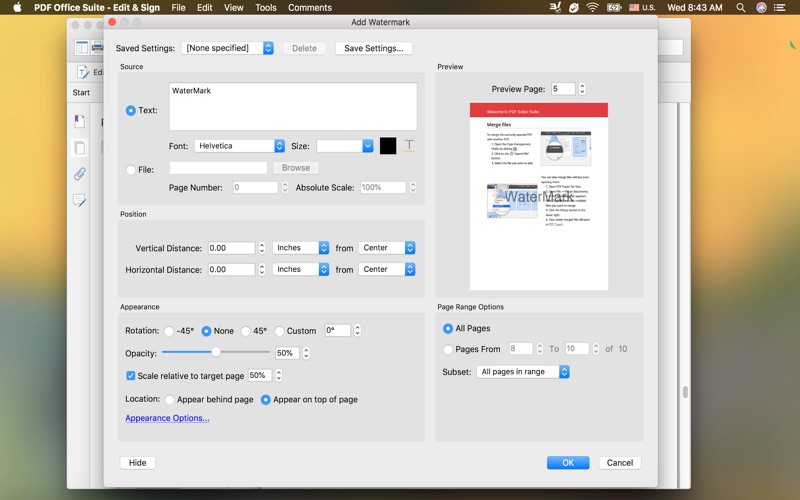Click Horizontal Distance value field
The height and width of the screenshot is (500, 800).
click(x=231, y=269)
